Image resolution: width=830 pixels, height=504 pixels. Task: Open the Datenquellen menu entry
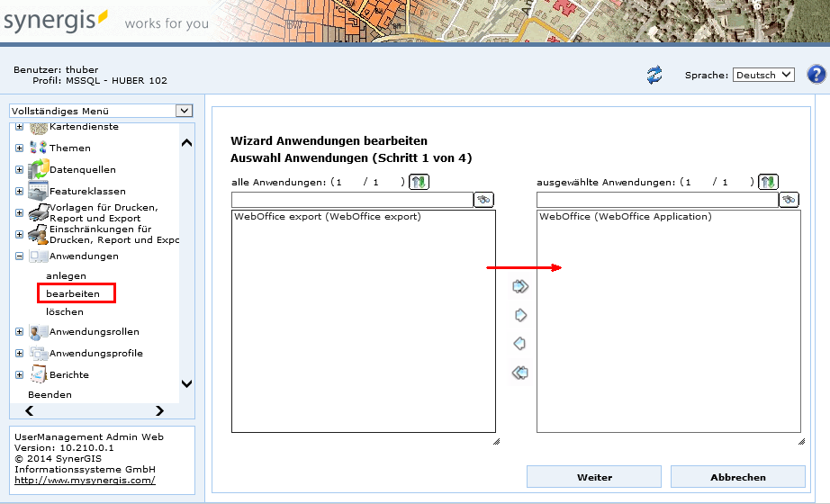point(83,169)
